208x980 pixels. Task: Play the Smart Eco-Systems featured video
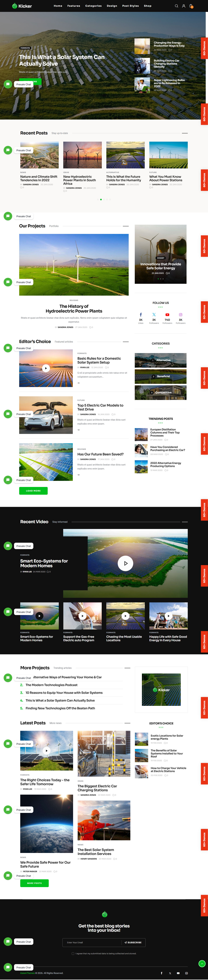pyautogui.click(x=125, y=563)
